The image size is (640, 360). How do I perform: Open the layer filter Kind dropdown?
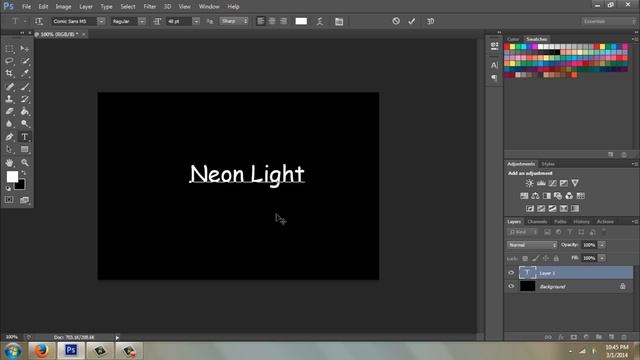click(x=523, y=232)
